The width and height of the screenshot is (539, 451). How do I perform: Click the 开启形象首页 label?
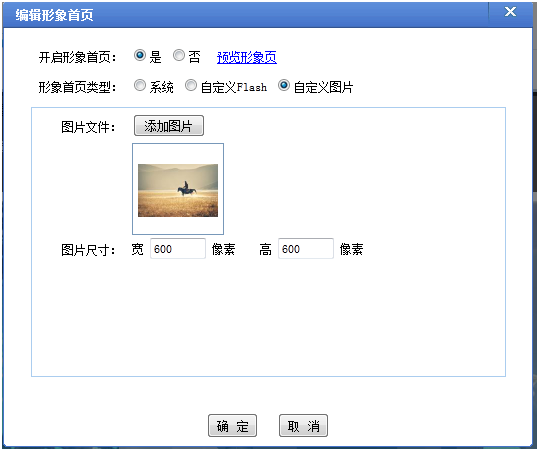77,57
